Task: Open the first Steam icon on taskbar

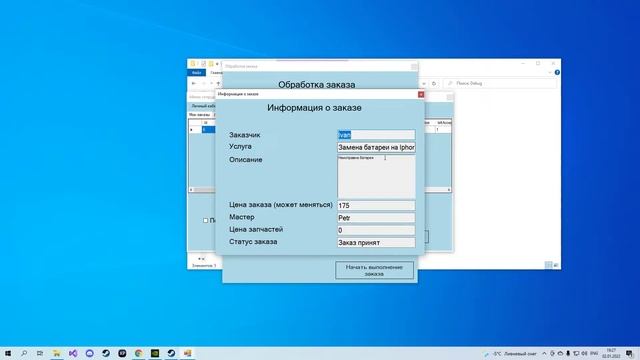Action: click(106, 353)
